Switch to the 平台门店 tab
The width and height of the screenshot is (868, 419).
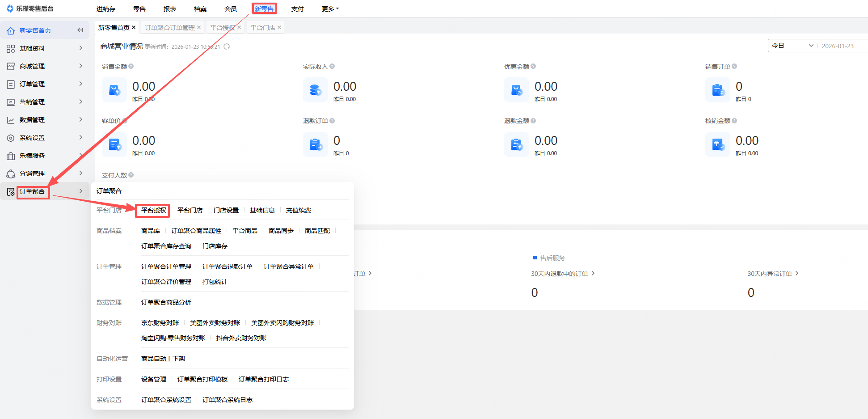point(263,28)
